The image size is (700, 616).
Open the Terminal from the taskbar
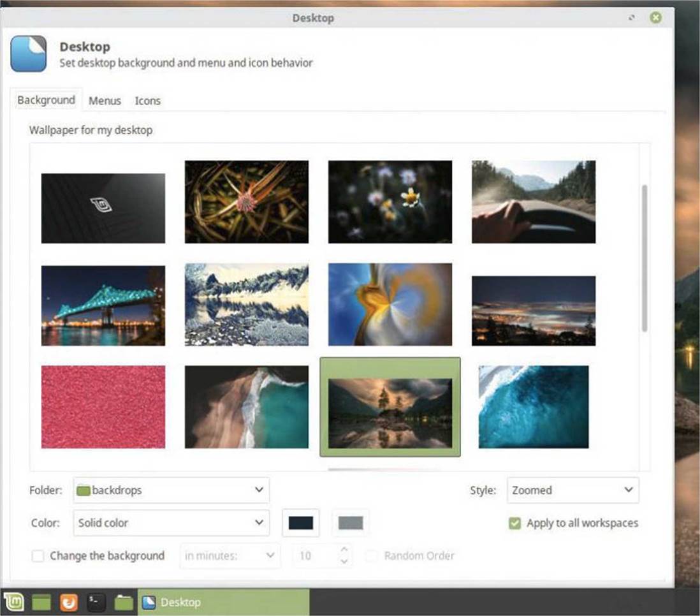pos(96,602)
